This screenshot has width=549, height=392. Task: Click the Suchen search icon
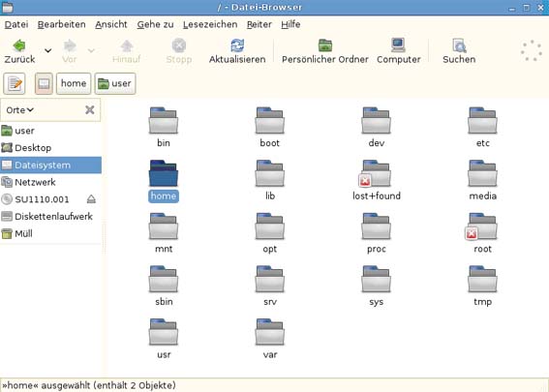(x=459, y=45)
